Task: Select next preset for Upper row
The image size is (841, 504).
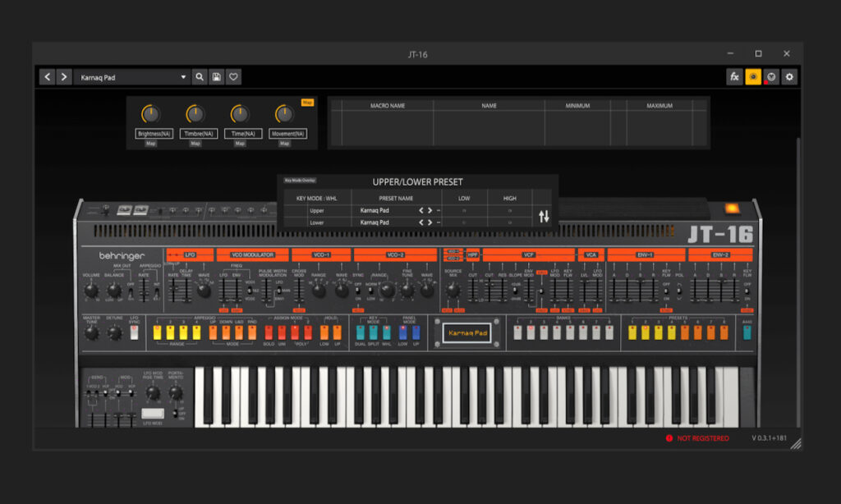Action: coord(430,210)
